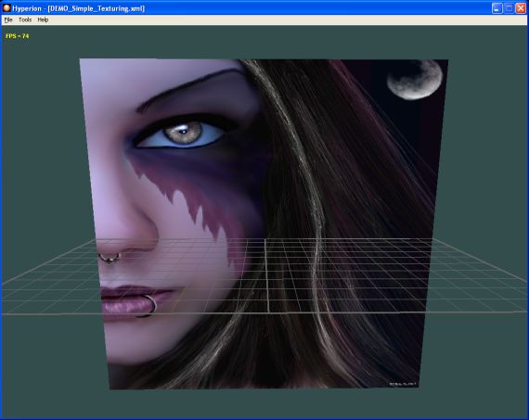Click the disabled maximize button

tap(509, 8)
